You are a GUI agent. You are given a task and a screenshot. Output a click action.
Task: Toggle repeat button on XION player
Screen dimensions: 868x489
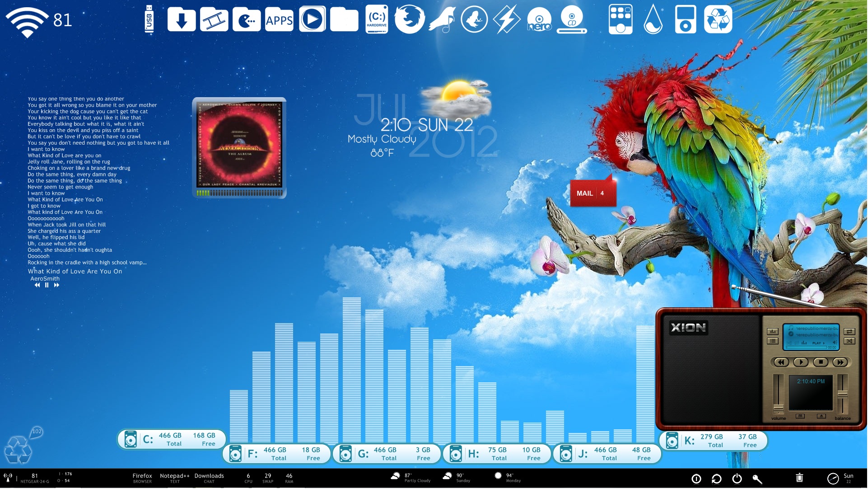pyautogui.click(x=849, y=332)
